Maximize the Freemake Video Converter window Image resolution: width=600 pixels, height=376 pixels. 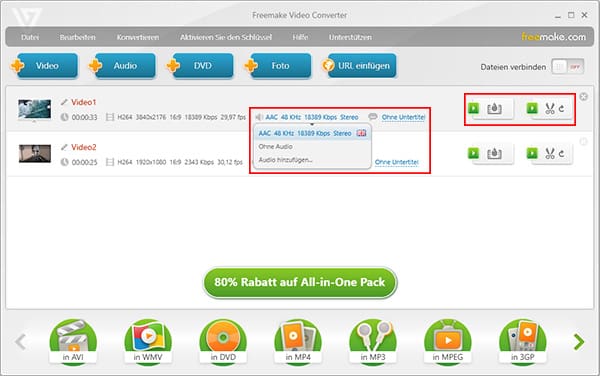pyautogui.click(x=571, y=15)
